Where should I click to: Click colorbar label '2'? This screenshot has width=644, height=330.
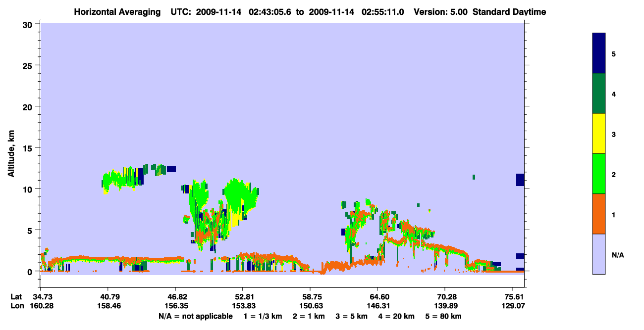pyautogui.click(x=614, y=174)
